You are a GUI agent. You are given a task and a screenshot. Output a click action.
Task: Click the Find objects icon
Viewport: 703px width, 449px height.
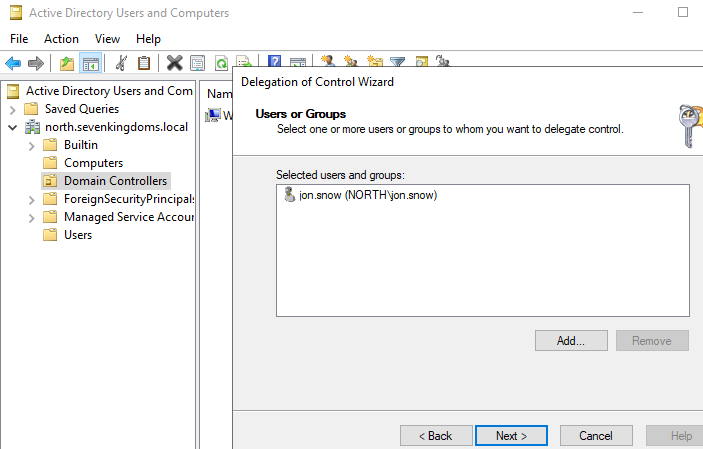click(x=421, y=61)
